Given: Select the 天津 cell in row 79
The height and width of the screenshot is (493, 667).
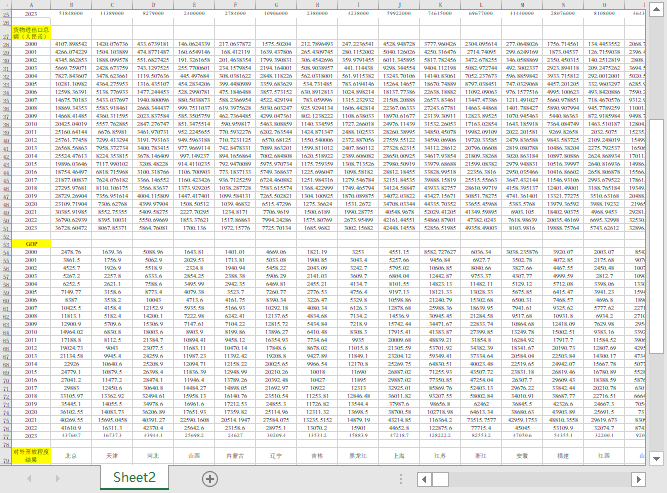Looking at the screenshot, I should [112, 456].
